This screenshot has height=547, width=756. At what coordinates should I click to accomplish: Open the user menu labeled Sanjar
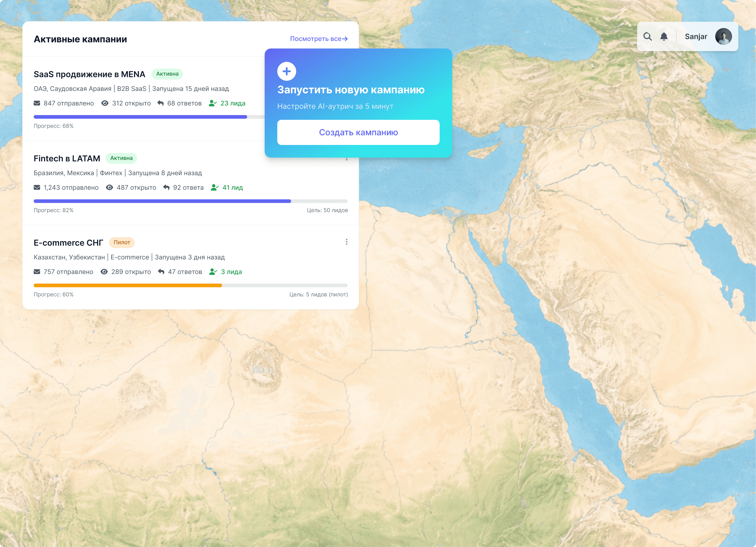(696, 37)
